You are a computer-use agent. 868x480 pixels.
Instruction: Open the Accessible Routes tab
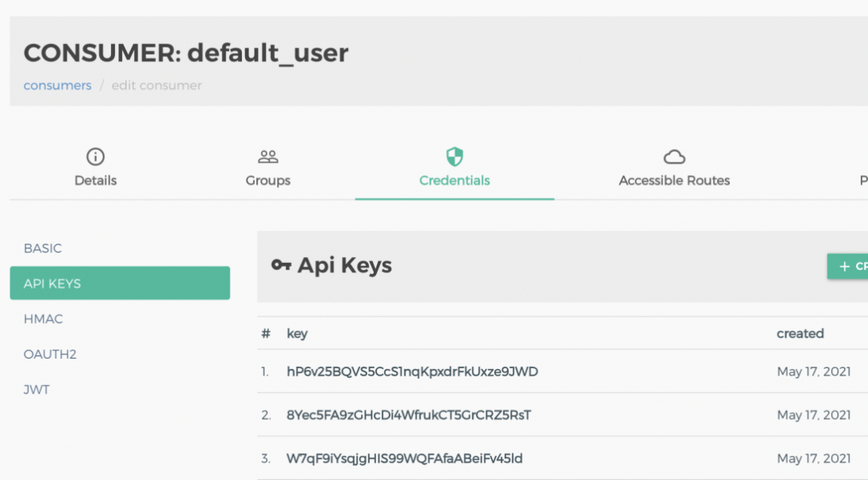pyautogui.click(x=674, y=180)
